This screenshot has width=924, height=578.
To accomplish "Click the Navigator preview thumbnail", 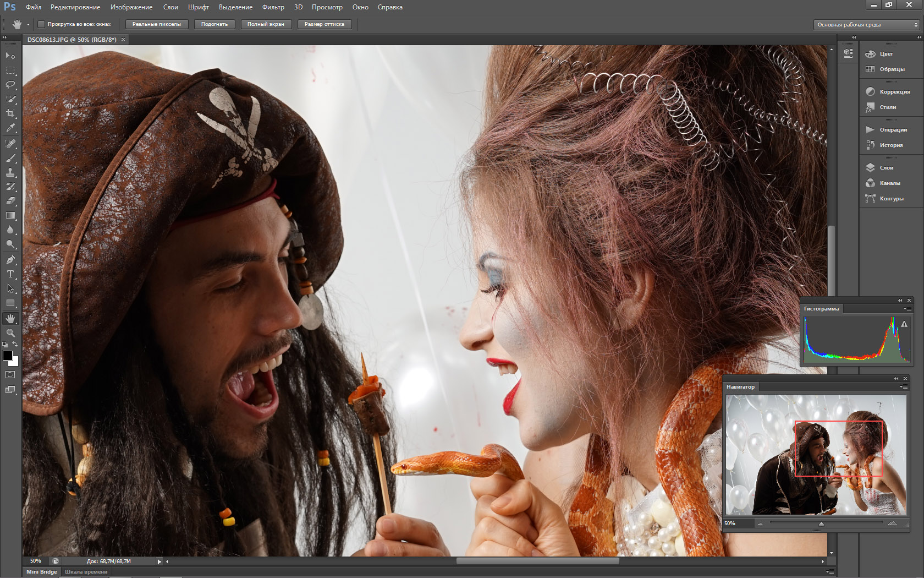I will click(x=816, y=455).
